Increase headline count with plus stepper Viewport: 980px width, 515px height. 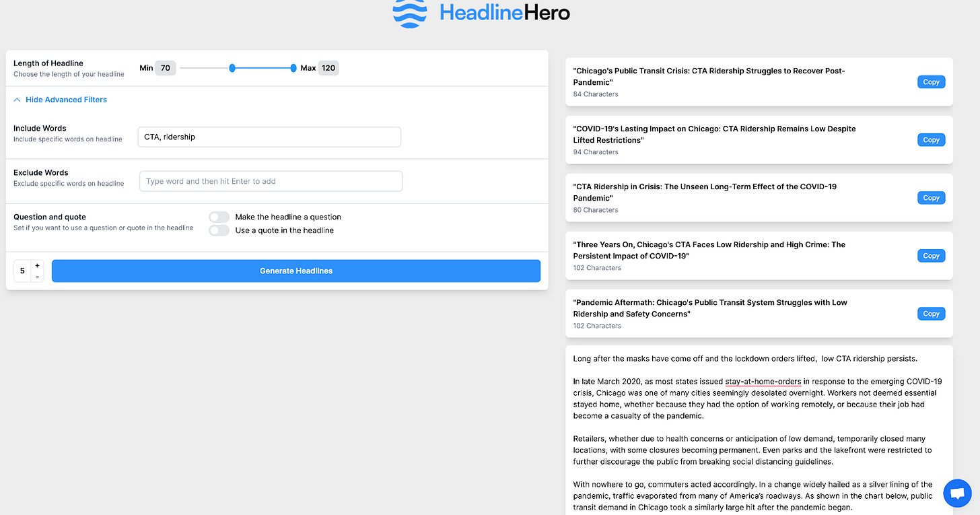(37, 266)
